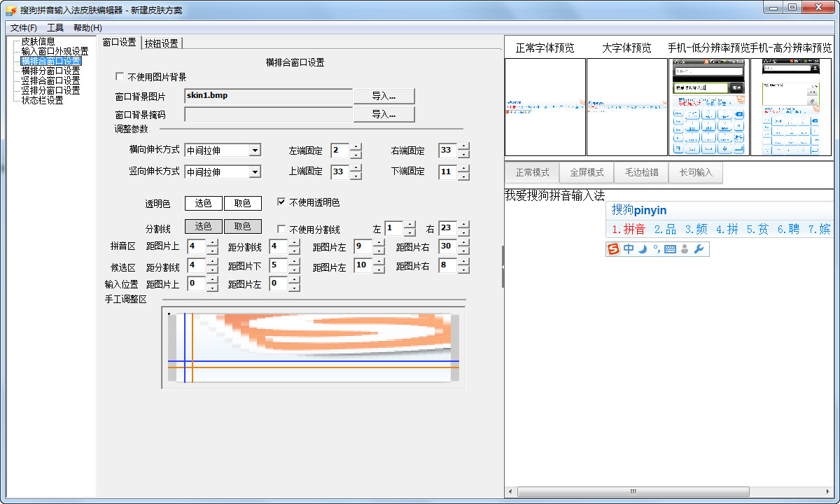Click the preview scrollbar right arrow
Image resolution: width=840 pixels, height=504 pixels.
827,492
